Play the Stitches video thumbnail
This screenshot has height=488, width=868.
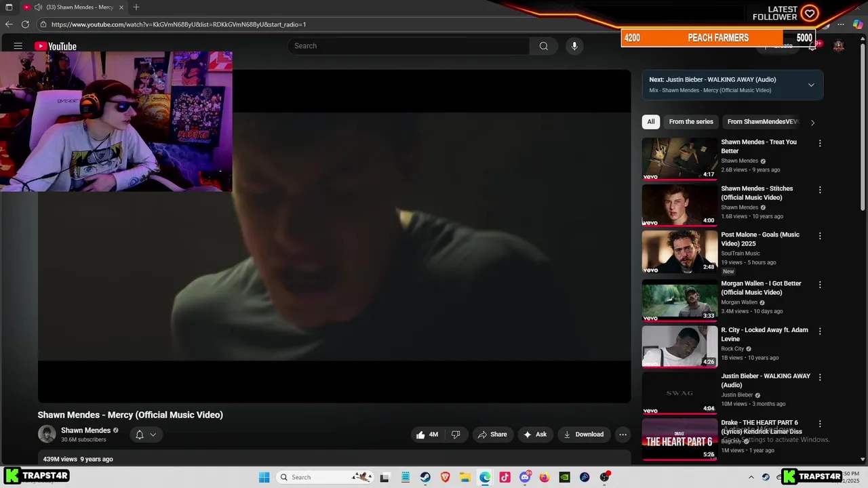tap(679, 205)
